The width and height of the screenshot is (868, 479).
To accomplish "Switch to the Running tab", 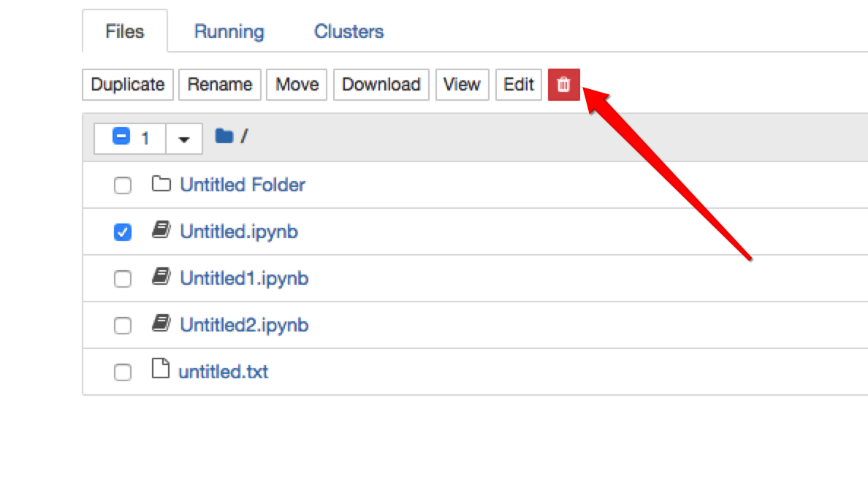I will 229,31.
